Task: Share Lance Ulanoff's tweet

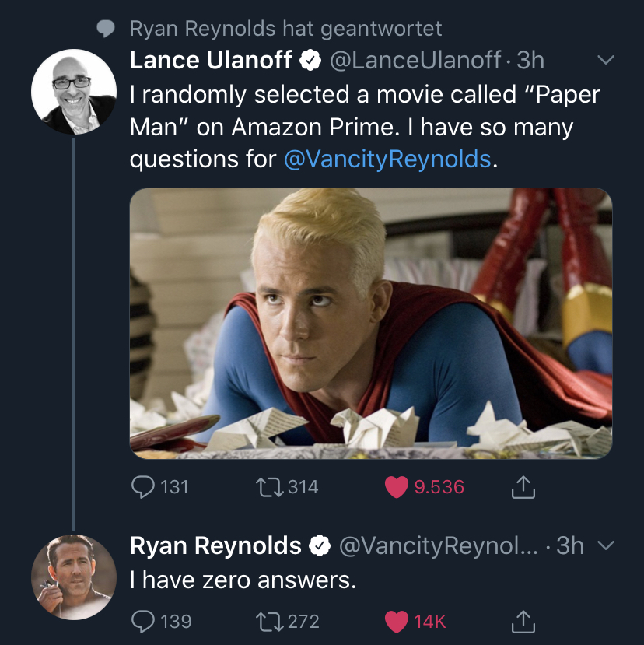Action: pos(524,487)
